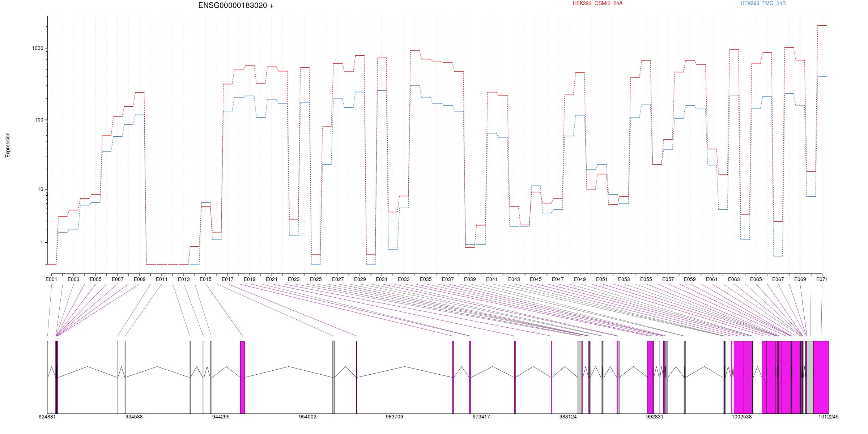The width and height of the screenshot is (868, 434).
Task: Select exon label E051
Action: (602, 279)
